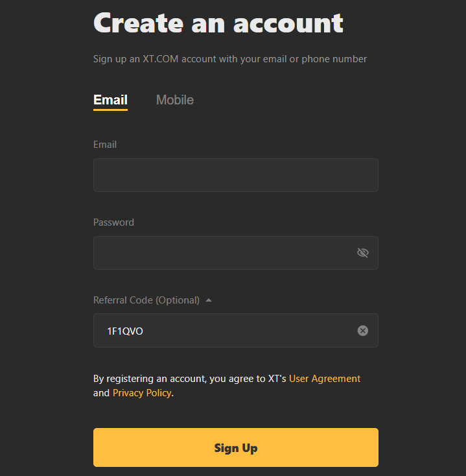Click the yellow underline beneath Email tab
Image resolution: width=466 pixels, height=476 pixels.
[x=110, y=110]
